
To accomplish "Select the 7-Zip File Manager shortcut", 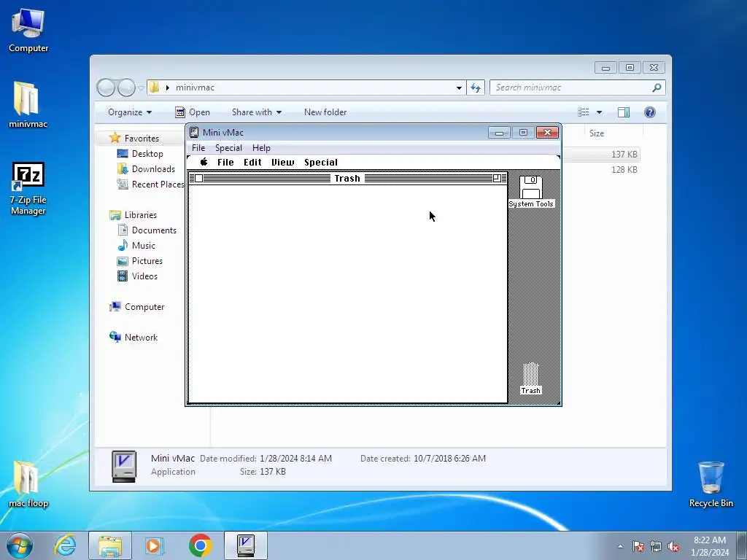I will click(28, 189).
